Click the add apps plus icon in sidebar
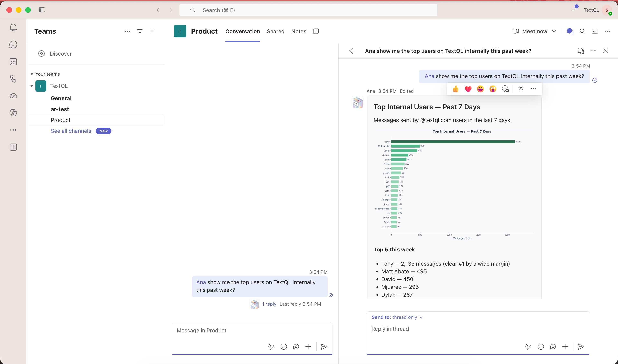This screenshot has width=618, height=364. (13, 147)
